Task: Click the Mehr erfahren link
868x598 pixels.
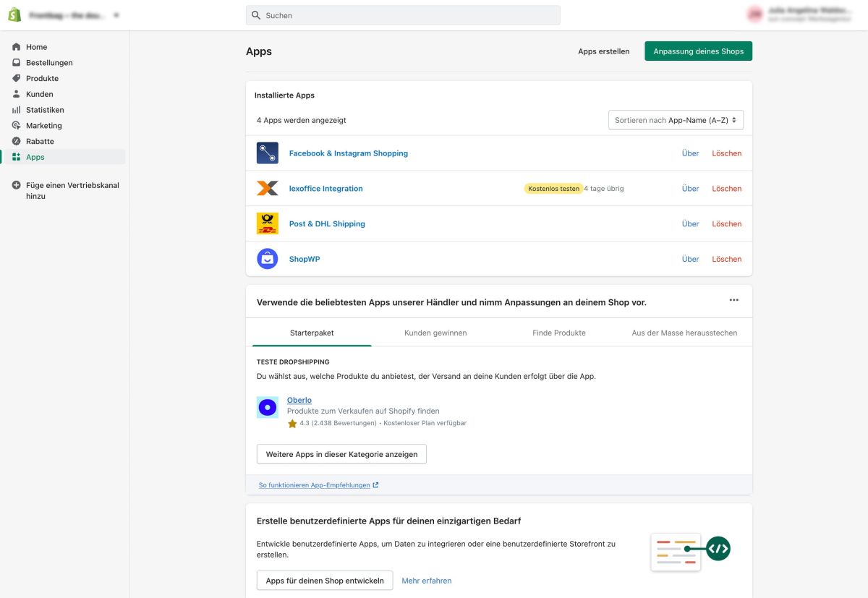Action: point(427,581)
